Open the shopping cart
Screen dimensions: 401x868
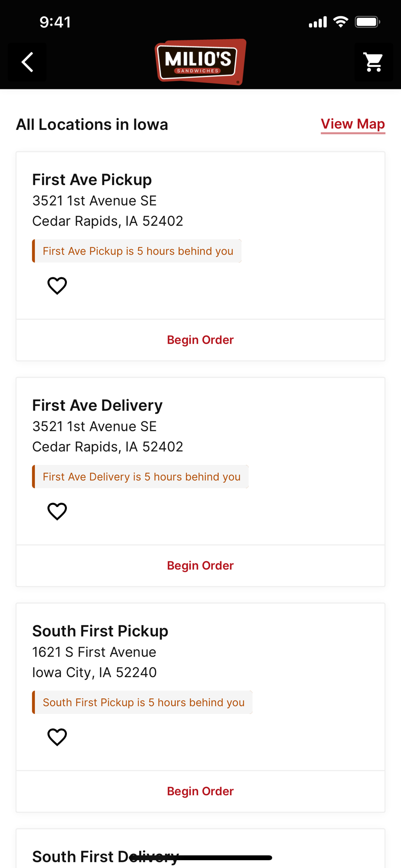pos(373,62)
